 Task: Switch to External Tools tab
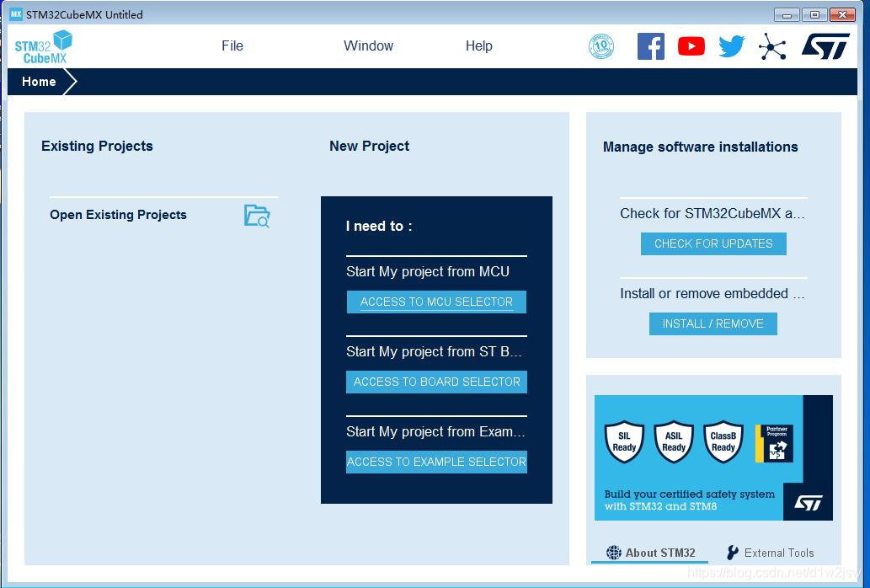[x=770, y=553]
